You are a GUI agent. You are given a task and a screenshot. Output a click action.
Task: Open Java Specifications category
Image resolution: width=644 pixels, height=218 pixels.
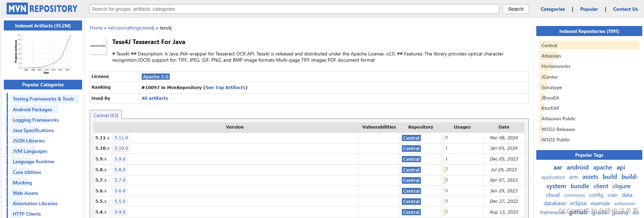[x=33, y=130]
